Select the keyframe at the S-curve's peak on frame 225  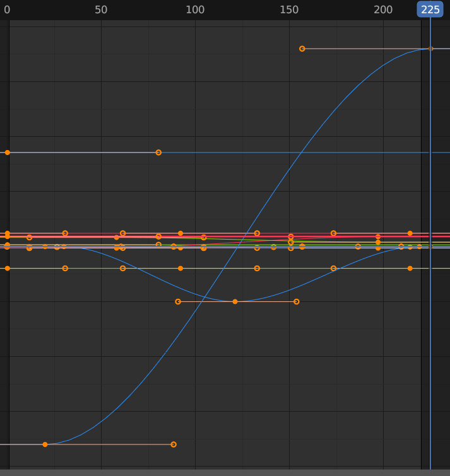coord(430,49)
